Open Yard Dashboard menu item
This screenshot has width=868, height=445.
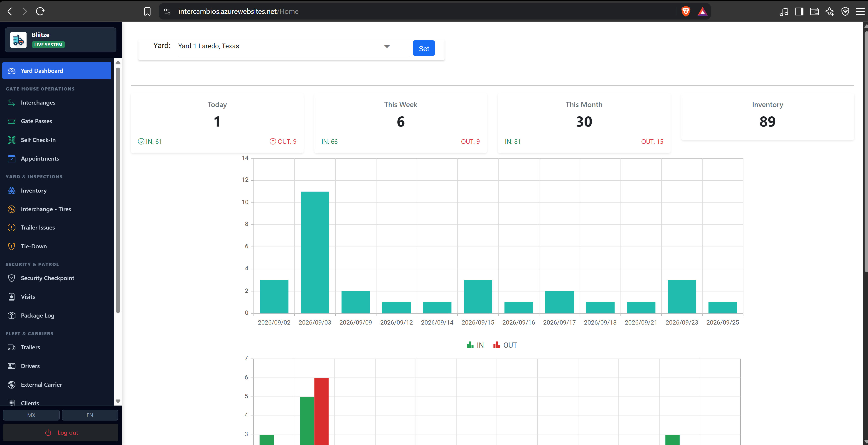[57, 71]
